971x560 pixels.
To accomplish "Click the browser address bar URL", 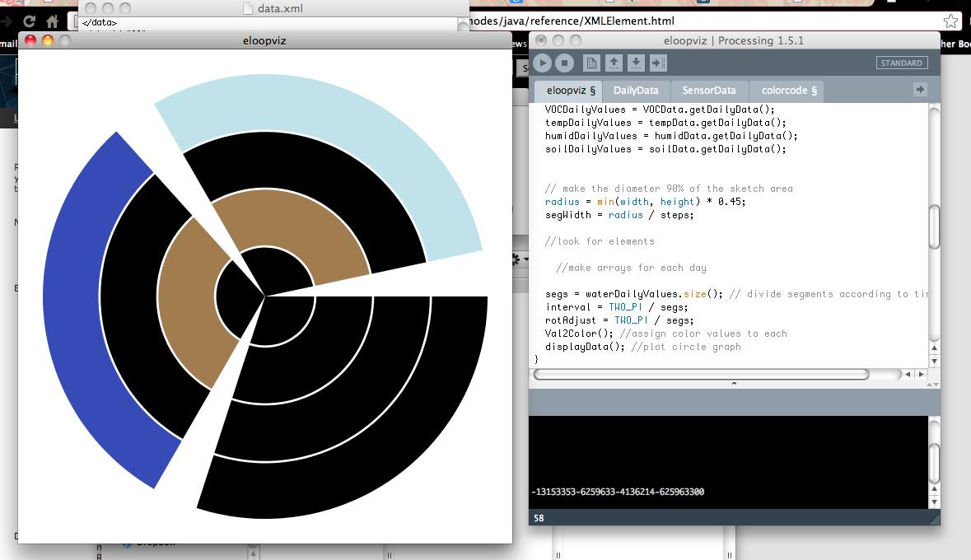I will (x=577, y=21).
